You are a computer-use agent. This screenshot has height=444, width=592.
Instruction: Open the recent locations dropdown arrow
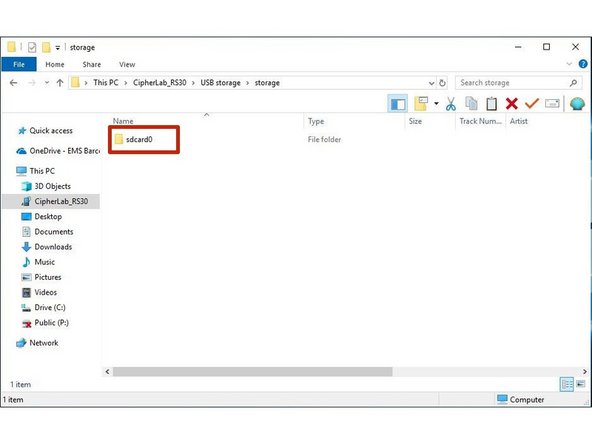pos(47,83)
